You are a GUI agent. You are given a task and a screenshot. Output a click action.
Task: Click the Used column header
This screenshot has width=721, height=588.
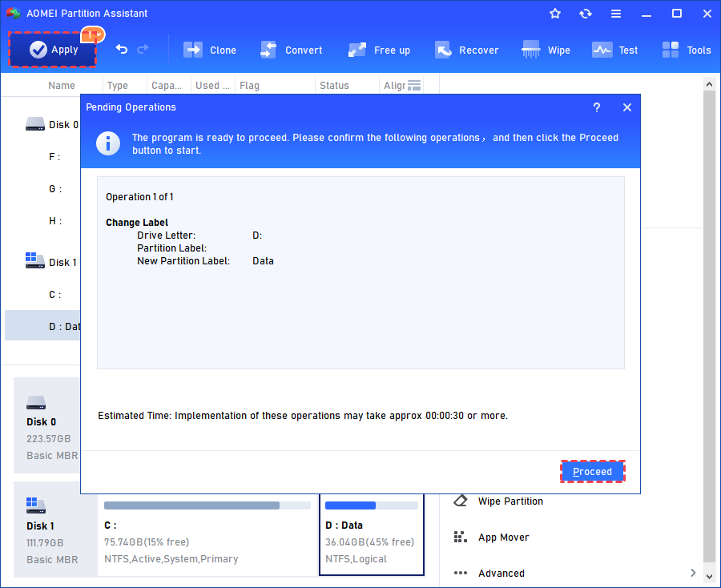pos(212,86)
